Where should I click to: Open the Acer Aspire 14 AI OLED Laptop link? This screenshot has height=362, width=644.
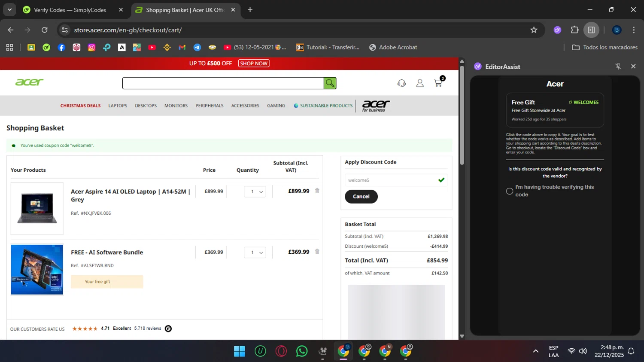131,195
